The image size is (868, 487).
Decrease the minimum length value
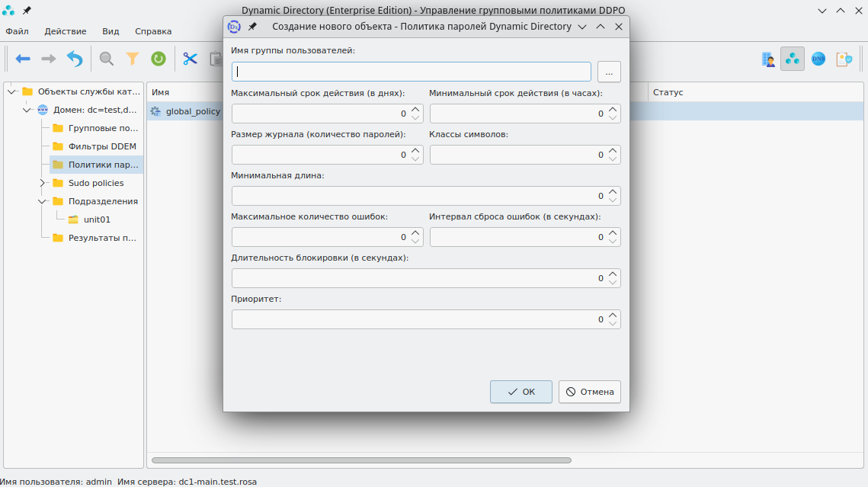tap(613, 200)
